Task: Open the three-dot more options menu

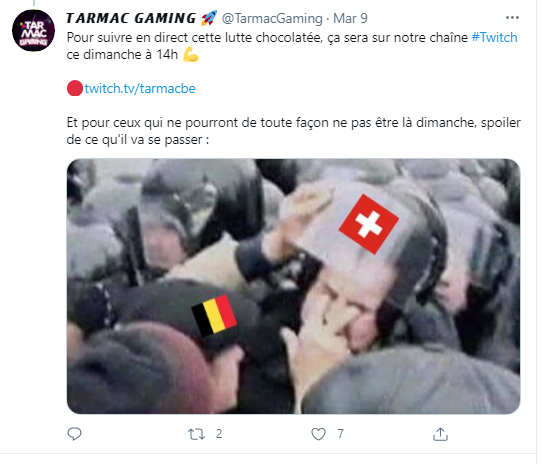Action: tap(512, 18)
